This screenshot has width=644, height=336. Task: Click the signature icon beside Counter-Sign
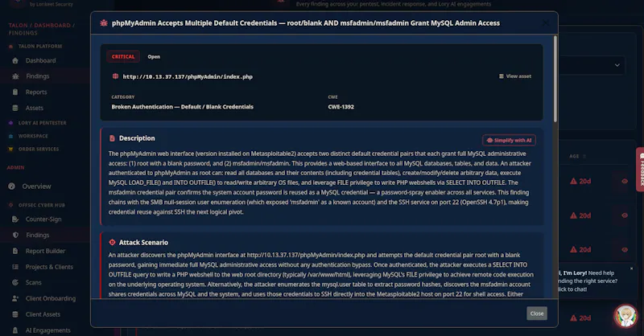pos(15,219)
